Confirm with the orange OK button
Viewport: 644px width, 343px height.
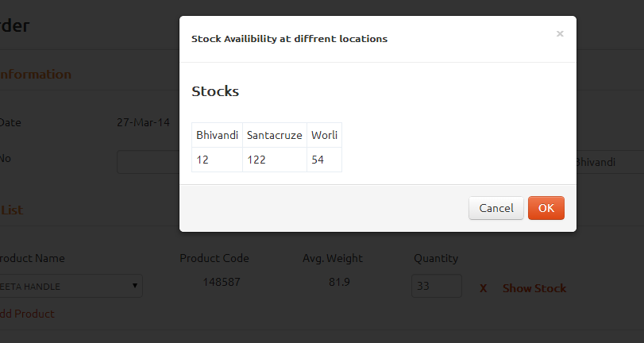coord(546,208)
